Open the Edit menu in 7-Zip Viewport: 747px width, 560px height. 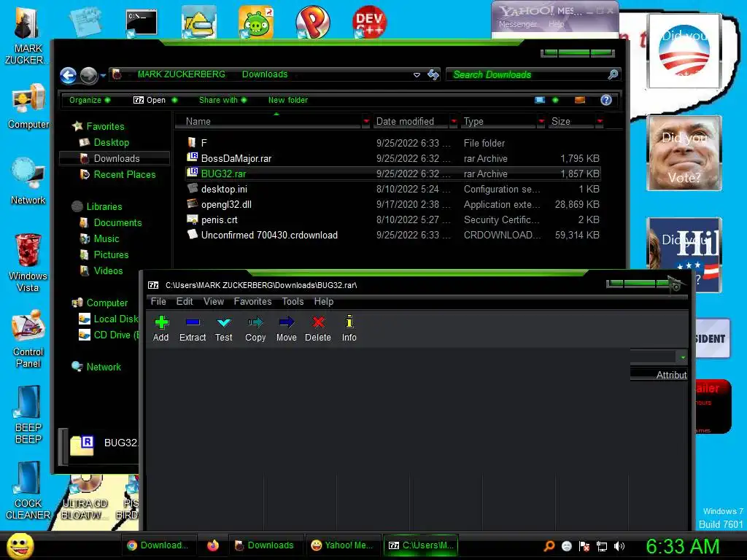click(185, 301)
